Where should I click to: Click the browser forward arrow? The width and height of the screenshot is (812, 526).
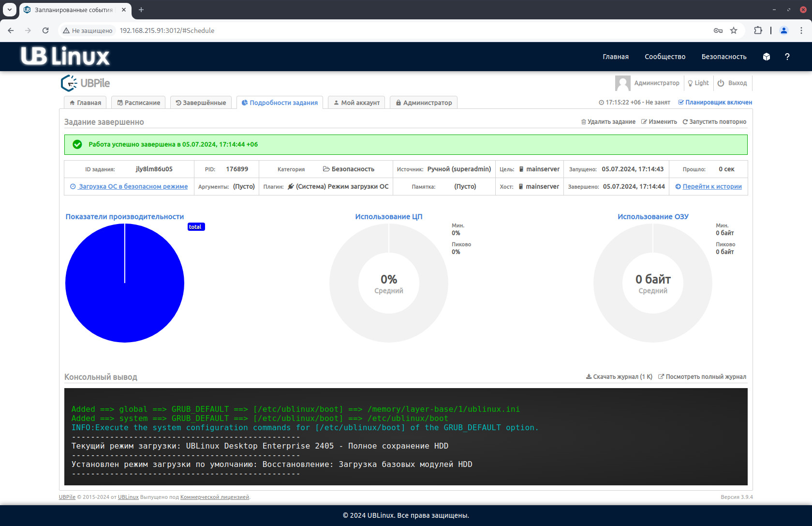[x=28, y=30]
